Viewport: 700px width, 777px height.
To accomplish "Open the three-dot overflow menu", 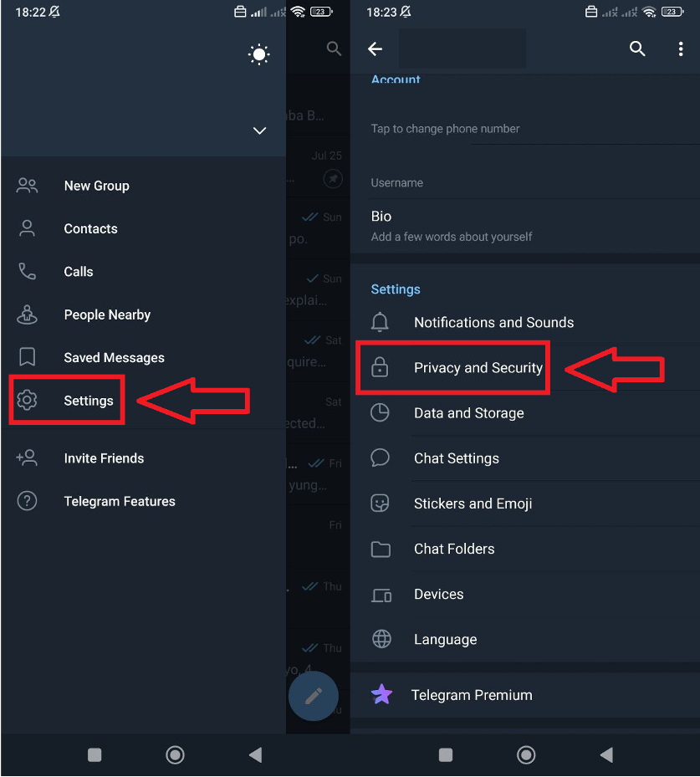I will click(x=680, y=49).
